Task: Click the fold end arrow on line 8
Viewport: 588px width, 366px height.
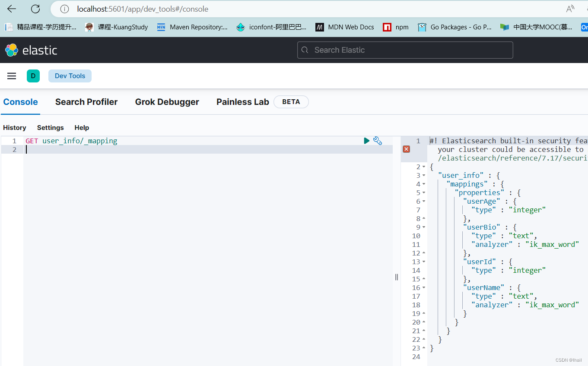Action: [424, 219]
